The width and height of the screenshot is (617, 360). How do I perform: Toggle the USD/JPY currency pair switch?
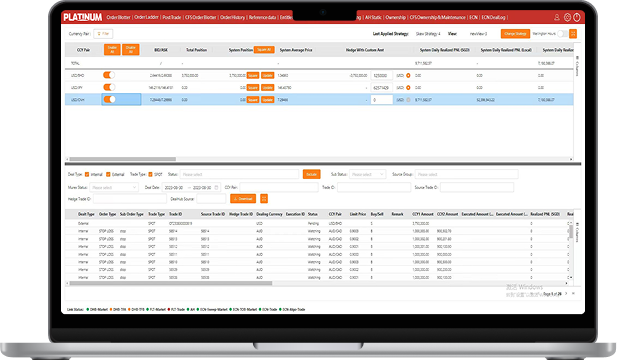pos(109,87)
